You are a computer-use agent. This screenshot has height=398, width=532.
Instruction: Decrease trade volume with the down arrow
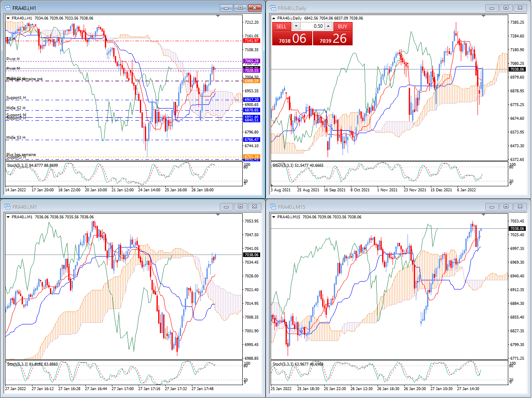[296, 26]
